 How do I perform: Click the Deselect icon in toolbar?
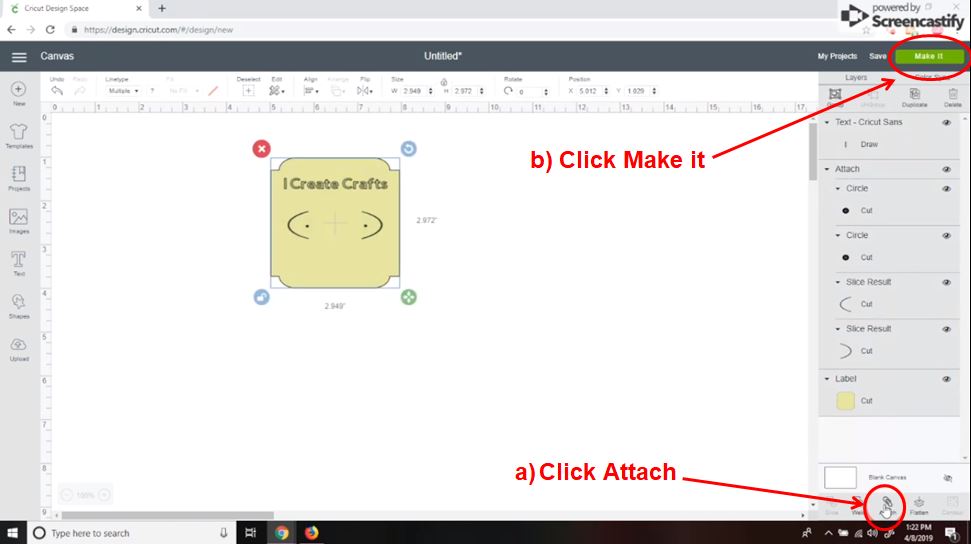[x=248, y=91]
